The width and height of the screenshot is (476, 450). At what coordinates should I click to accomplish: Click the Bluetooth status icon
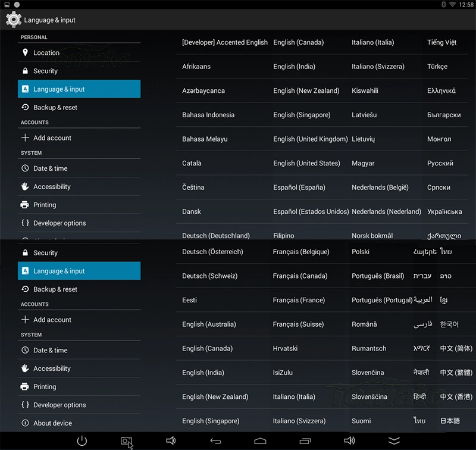tap(443, 5)
